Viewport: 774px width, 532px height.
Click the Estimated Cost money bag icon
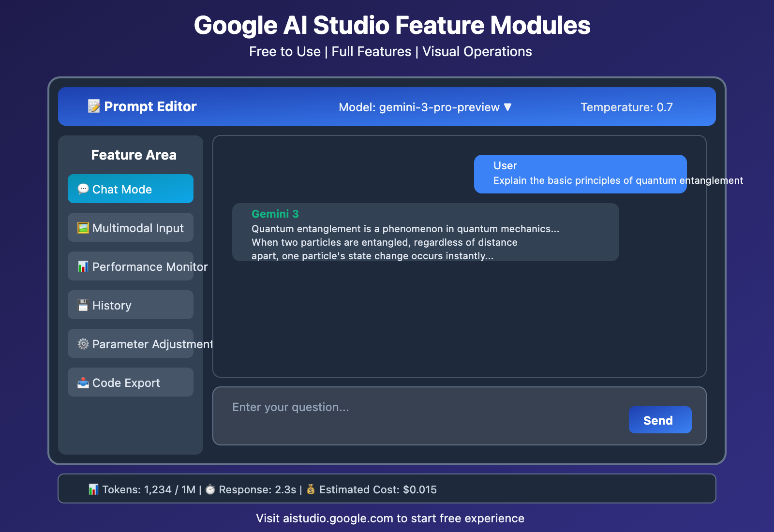click(311, 489)
